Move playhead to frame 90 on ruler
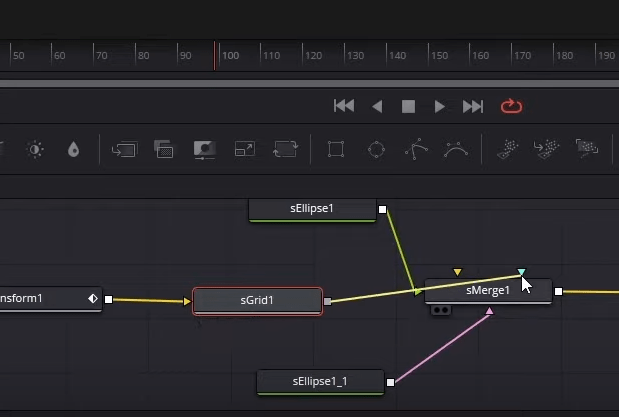 point(185,56)
